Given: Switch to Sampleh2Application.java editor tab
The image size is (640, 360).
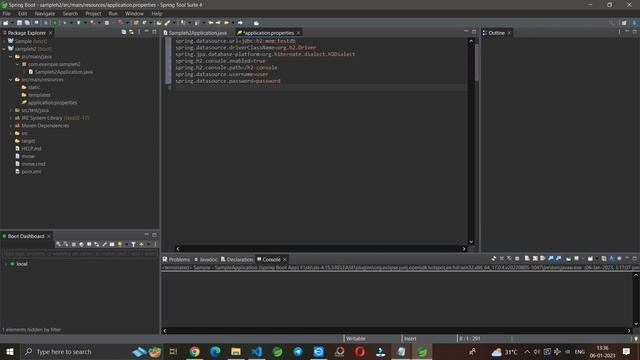Looking at the screenshot, I should point(195,33).
